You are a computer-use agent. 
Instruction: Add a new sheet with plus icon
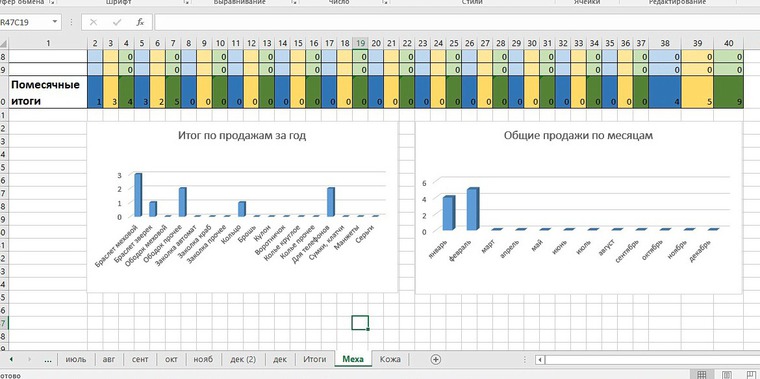point(436,359)
